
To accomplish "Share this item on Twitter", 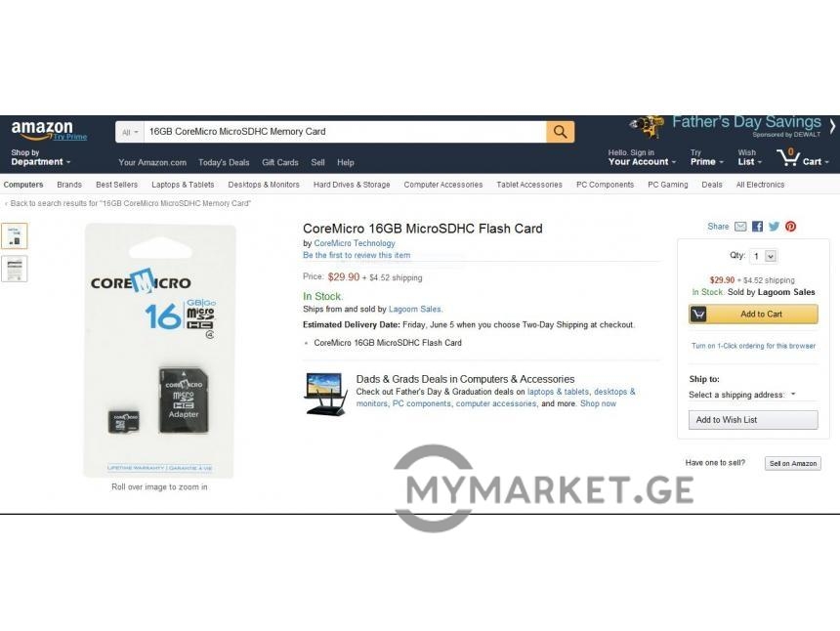I will [x=774, y=227].
